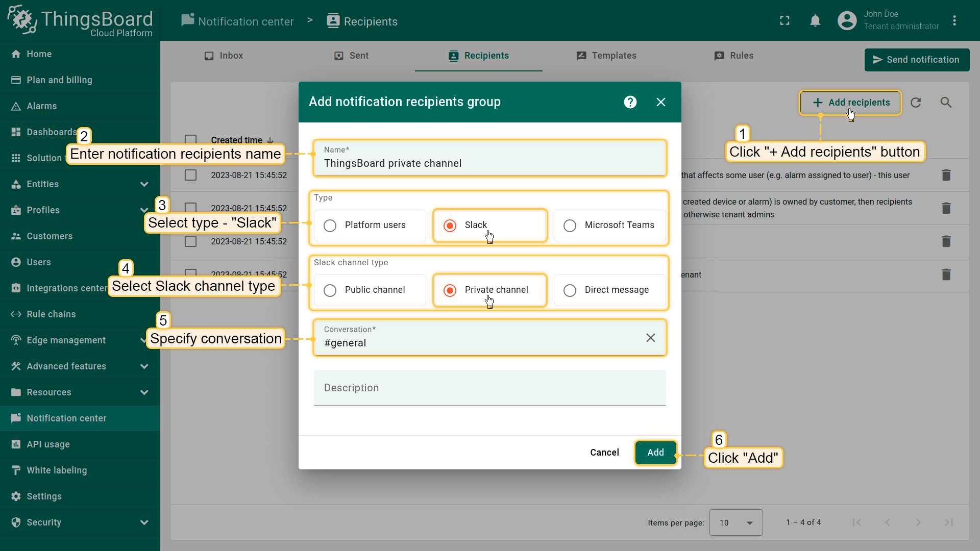980x551 pixels.
Task: Select the Platform users radio option
Action: pyautogui.click(x=330, y=226)
